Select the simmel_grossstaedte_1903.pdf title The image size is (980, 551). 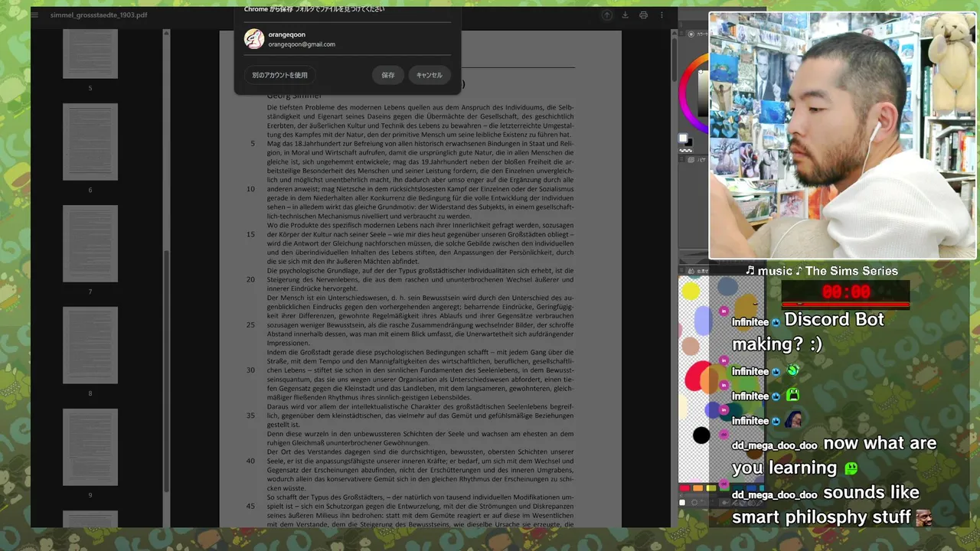pos(99,15)
